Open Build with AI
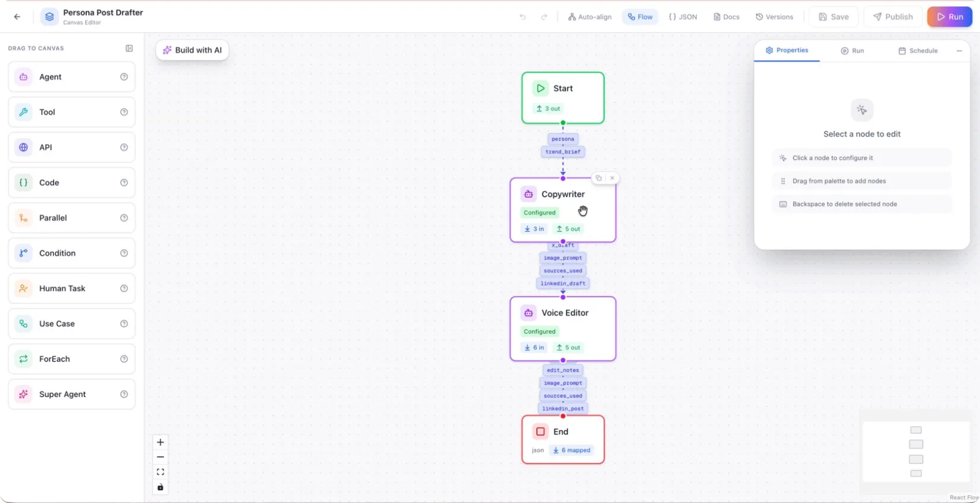The width and height of the screenshot is (980, 503). 192,50
